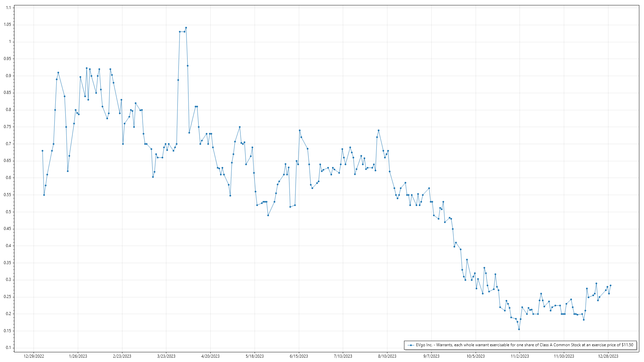Select the 11/2/2023 x-axis date label

tap(520, 356)
